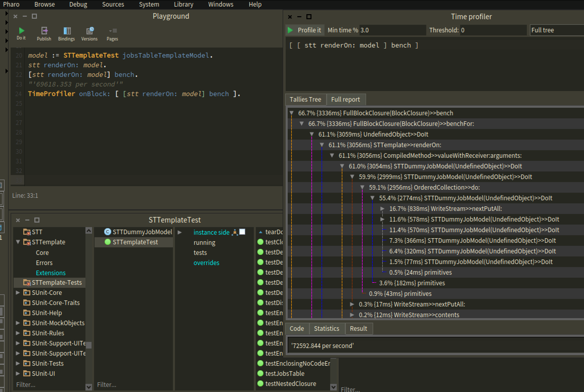Select the STTemplate-Tests package folder icon
The height and width of the screenshot is (392, 584).
pyautogui.click(x=27, y=282)
